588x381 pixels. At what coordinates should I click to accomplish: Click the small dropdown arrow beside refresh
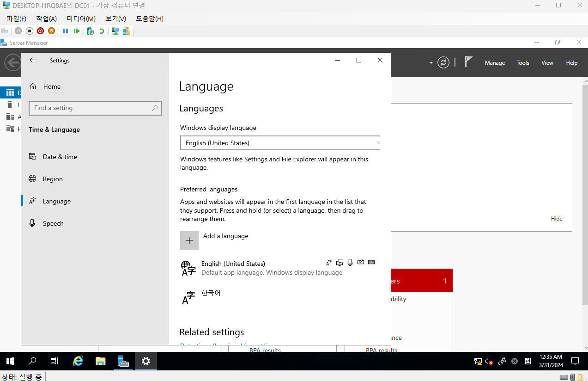431,62
